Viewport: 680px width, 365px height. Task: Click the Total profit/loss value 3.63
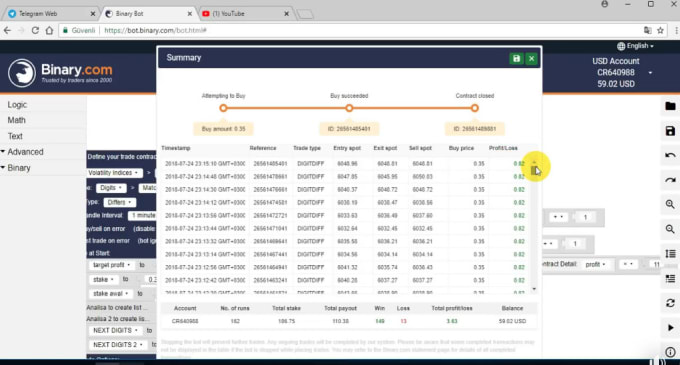(x=451, y=321)
